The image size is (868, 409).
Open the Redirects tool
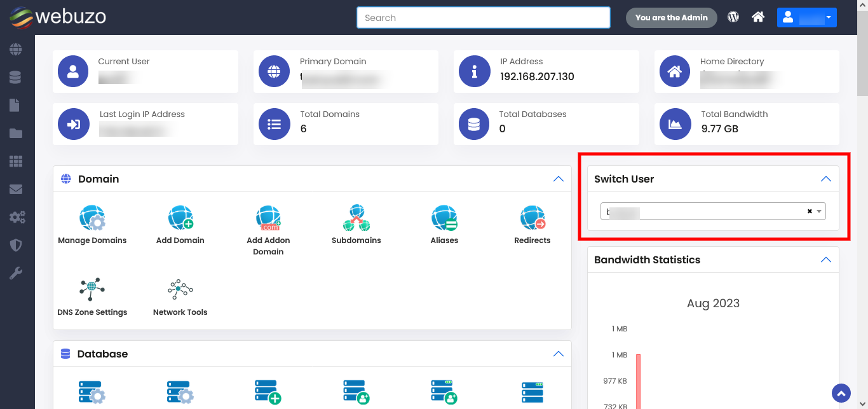[532, 218]
